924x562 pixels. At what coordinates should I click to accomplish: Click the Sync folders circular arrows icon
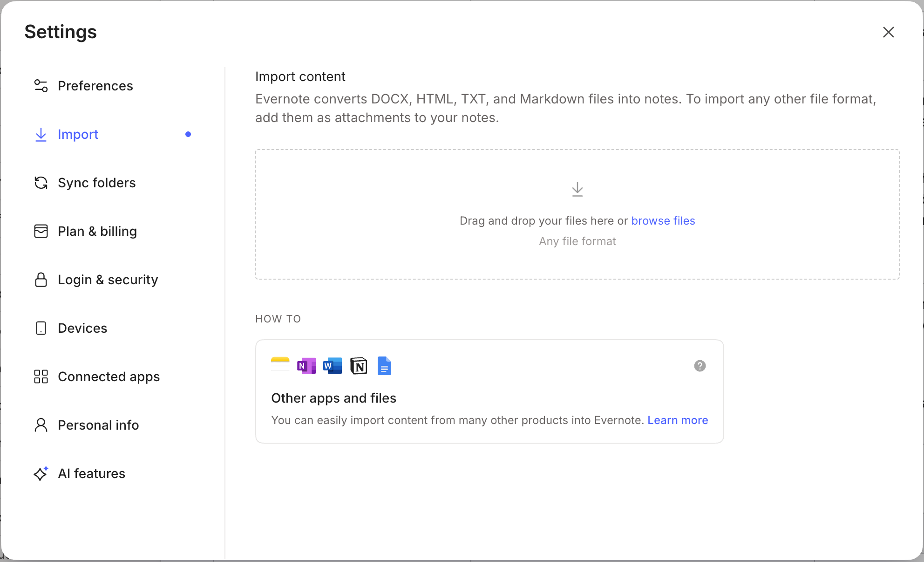pyautogui.click(x=41, y=183)
